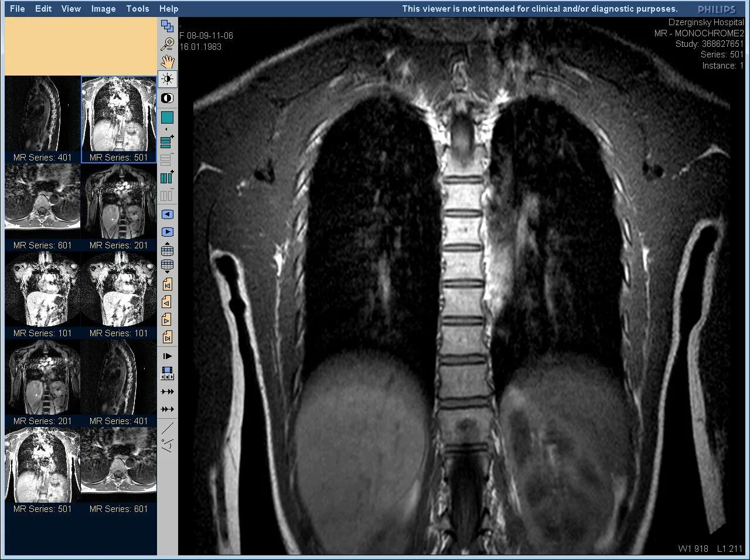Jump to last page icon
The width and height of the screenshot is (750, 560).
point(167,337)
